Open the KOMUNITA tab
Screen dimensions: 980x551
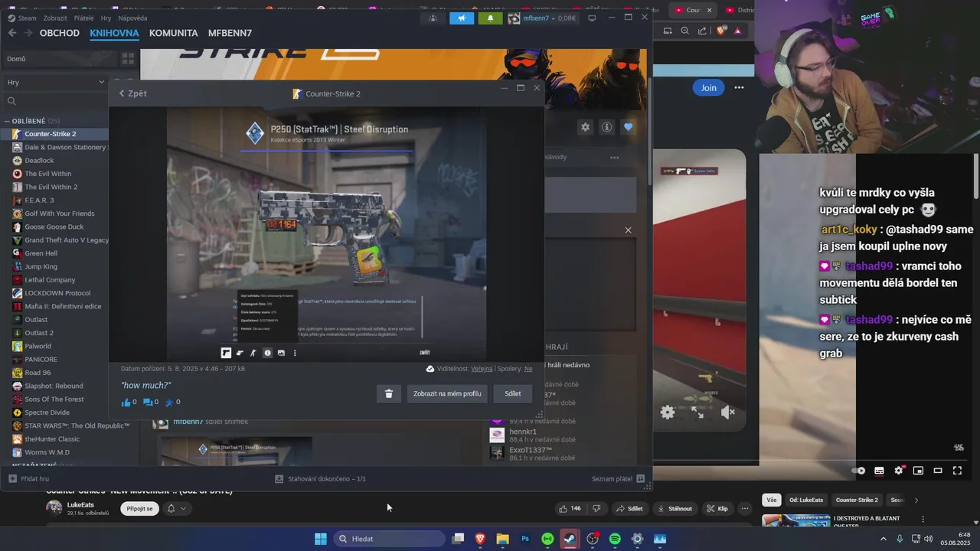tap(174, 33)
